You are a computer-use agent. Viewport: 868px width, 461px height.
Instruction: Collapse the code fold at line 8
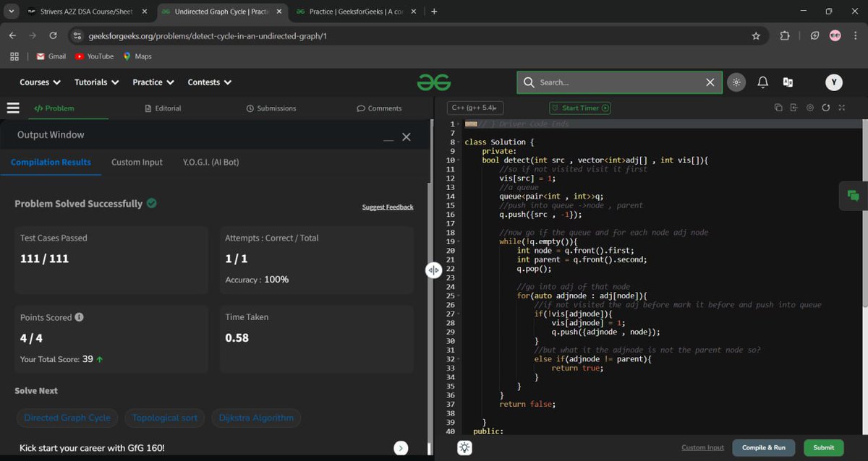(x=460, y=142)
